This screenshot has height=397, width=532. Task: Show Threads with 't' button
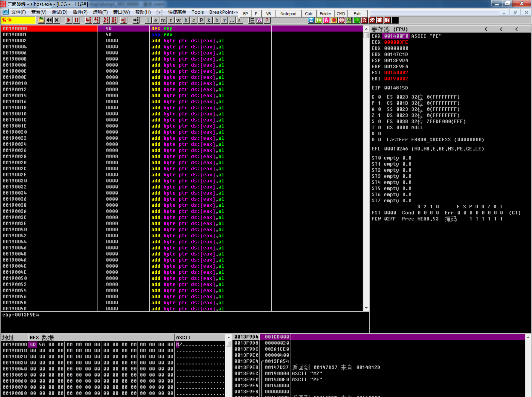pyautogui.click(x=171, y=20)
